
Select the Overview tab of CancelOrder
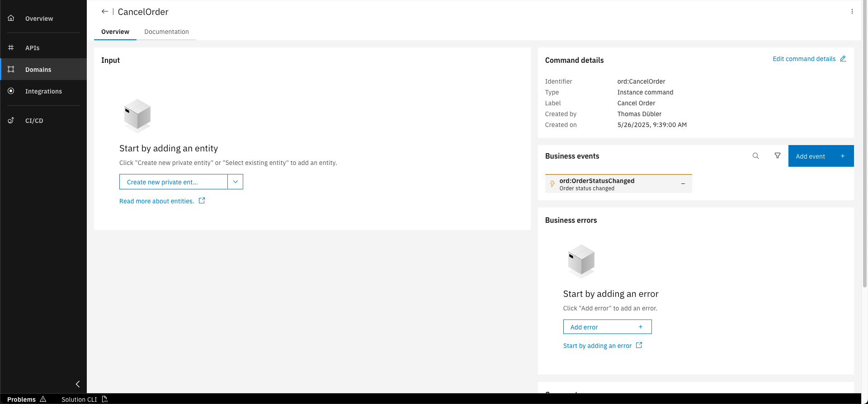(115, 32)
